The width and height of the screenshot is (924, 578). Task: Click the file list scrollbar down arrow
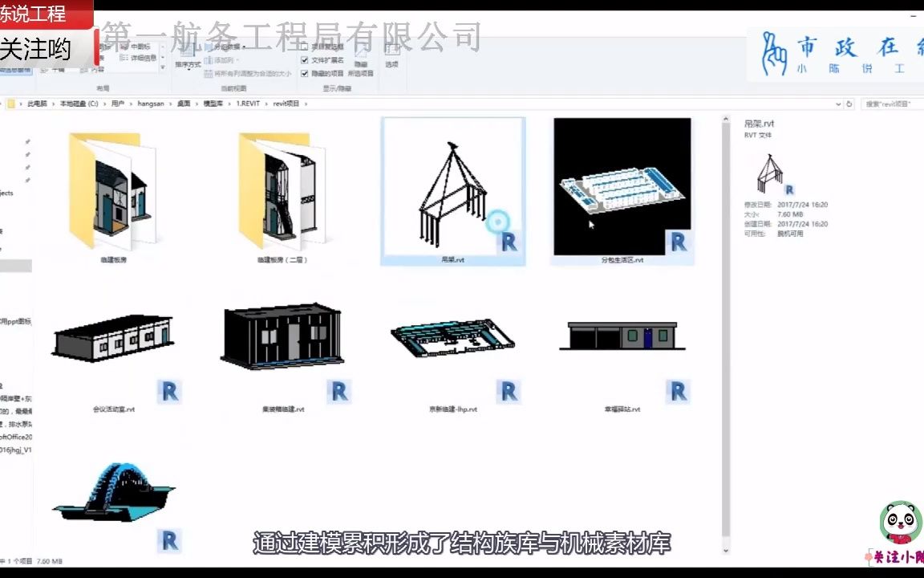pos(726,550)
